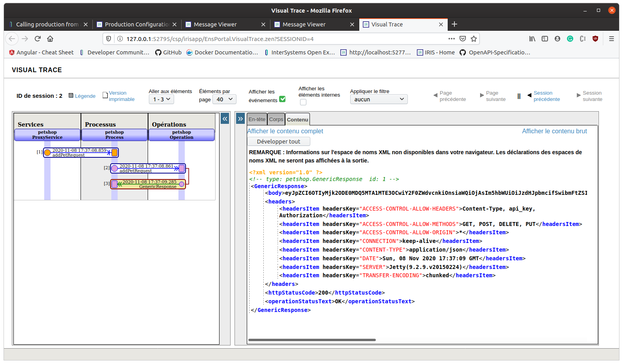Image resolution: width=623 pixels, height=364 pixels.
Task: Expand the Appliquer le filtre dropdown
Action: (379, 99)
